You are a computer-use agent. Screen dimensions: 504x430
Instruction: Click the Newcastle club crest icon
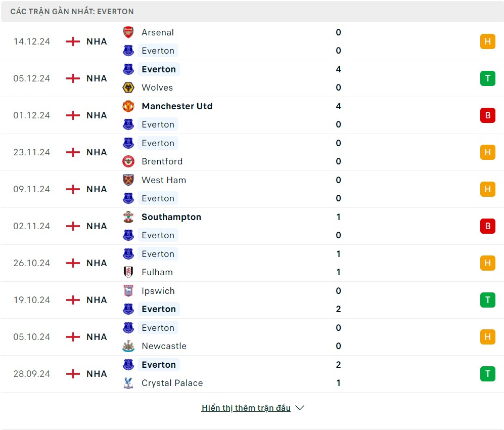click(x=128, y=346)
